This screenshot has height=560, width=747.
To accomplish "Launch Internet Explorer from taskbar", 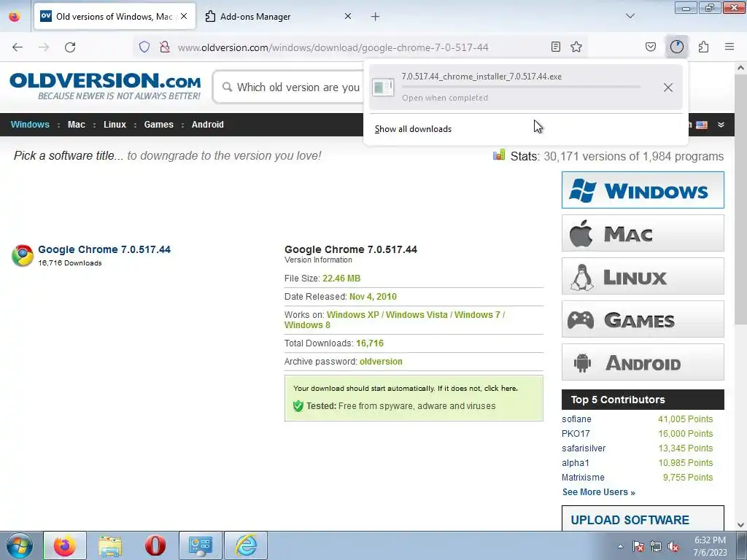I will click(246, 545).
